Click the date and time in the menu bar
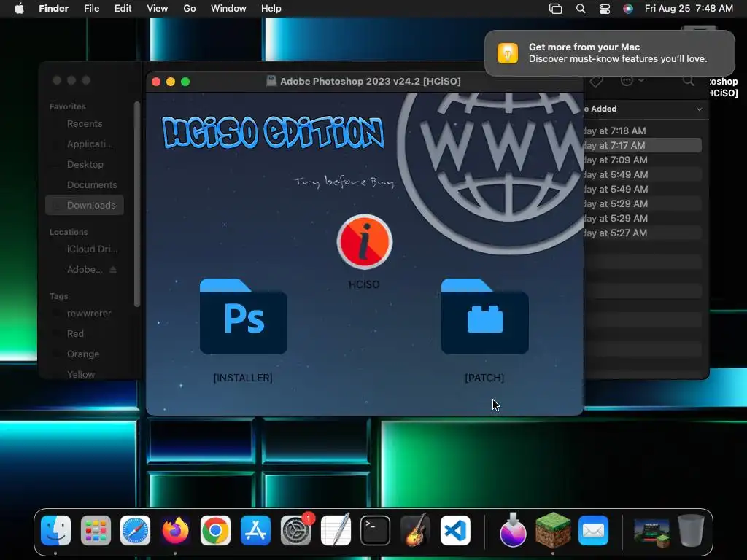This screenshot has width=747, height=560. click(x=689, y=9)
